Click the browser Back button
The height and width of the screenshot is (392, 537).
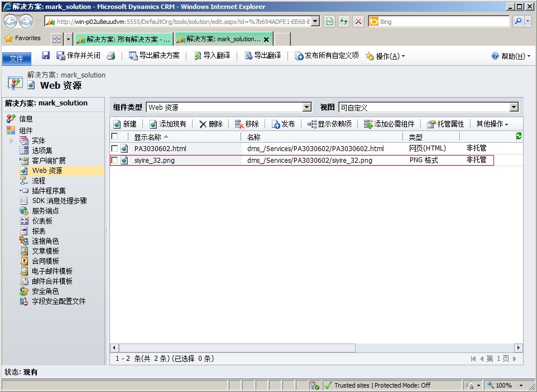point(10,22)
